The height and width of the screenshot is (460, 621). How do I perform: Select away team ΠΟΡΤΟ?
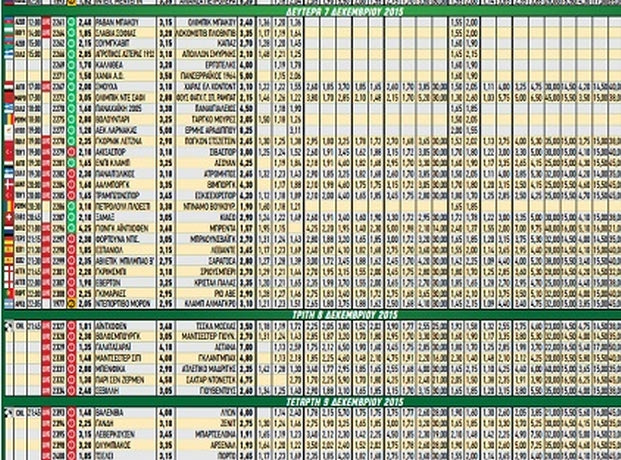click(x=227, y=456)
